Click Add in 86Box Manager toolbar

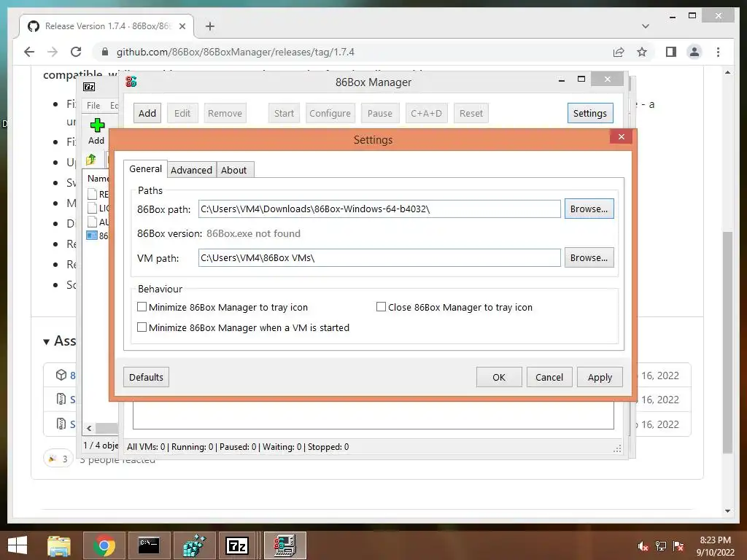[147, 113]
